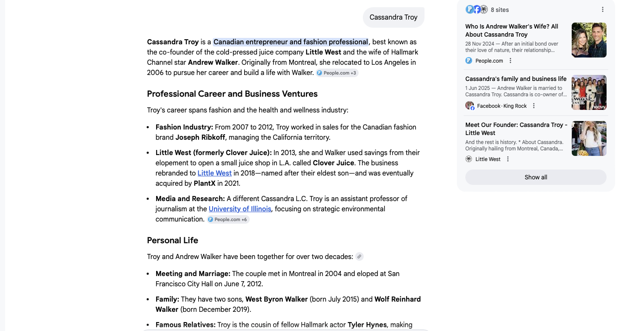The image size is (644, 331).
Task: Click the Little West favicon in the sources panel
Action: pos(469,159)
